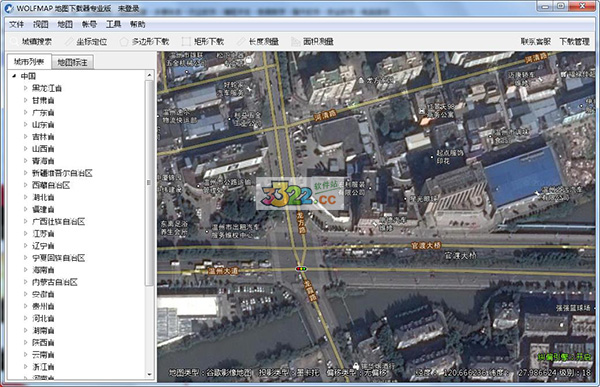
Task: Switch to the 地图标注 tab
Action: click(72, 62)
